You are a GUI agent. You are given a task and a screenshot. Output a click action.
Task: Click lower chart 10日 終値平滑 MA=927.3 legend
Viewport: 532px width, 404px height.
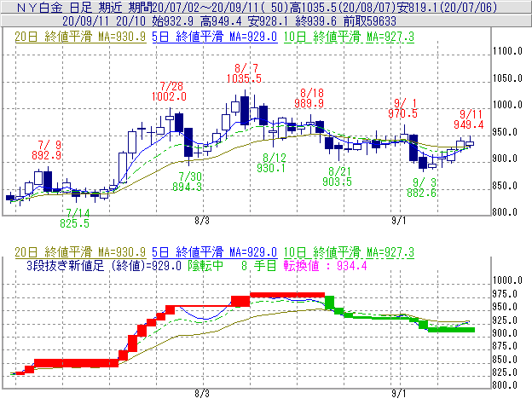pos(349,252)
